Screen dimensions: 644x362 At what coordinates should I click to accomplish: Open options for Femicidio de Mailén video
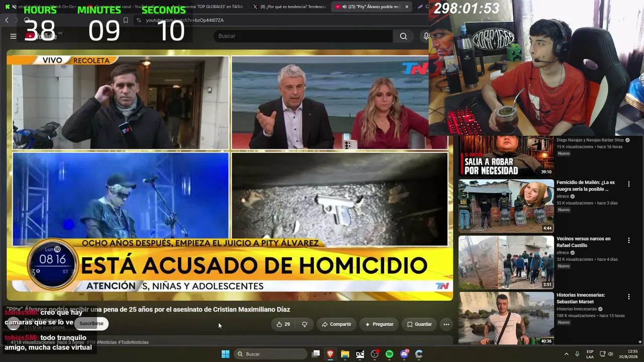click(628, 185)
